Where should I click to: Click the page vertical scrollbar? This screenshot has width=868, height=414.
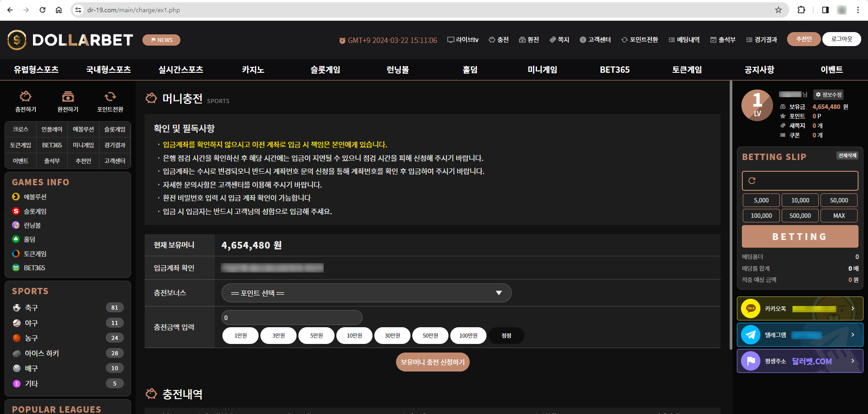(731, 215)
